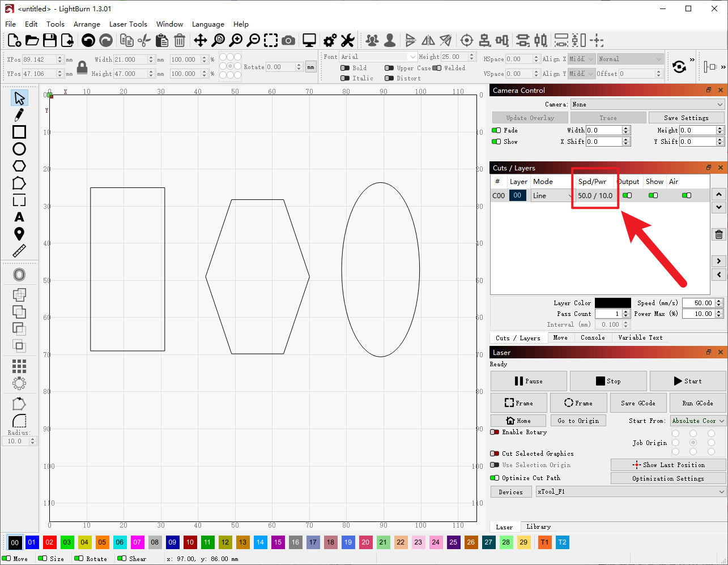This screenshot has height=565, width=728.
Task: Open Preview monitor icon
Action: pyautogui.click(x=309, y=40)
